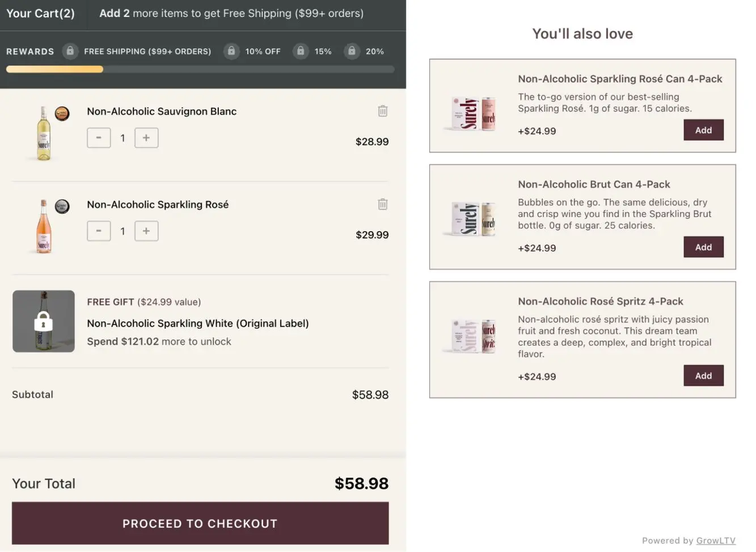Increase Sauvignon Blanc quantity with plus
This screenshot has width=756, height=552.
(146, 138)
